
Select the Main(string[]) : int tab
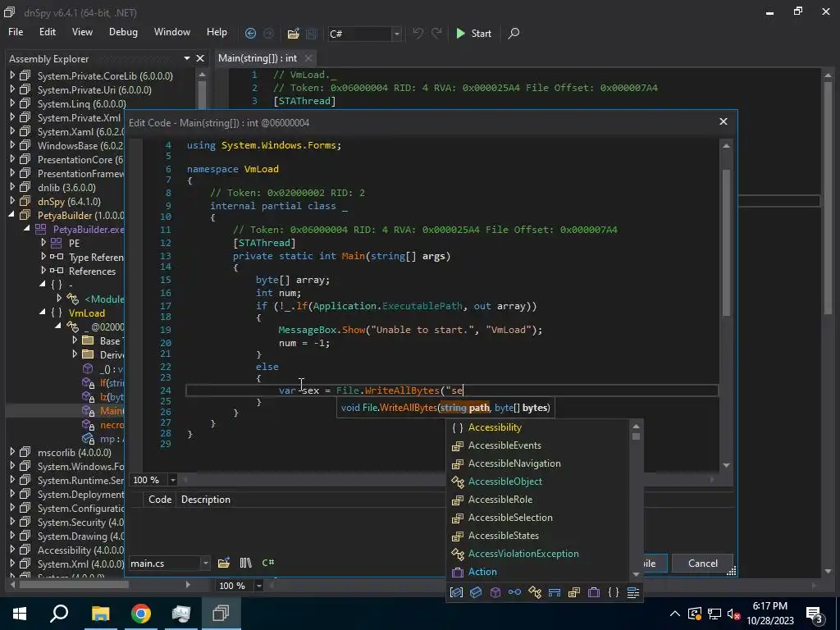tap(257, 58)
